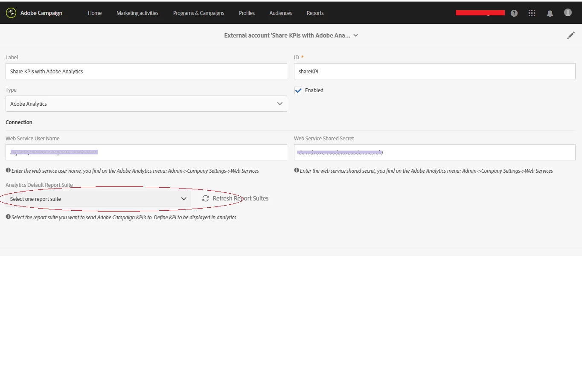The height and width of the screenshot is (392, 582).
Task: Open the Marketing activities menu
Action: pos(137,13)
